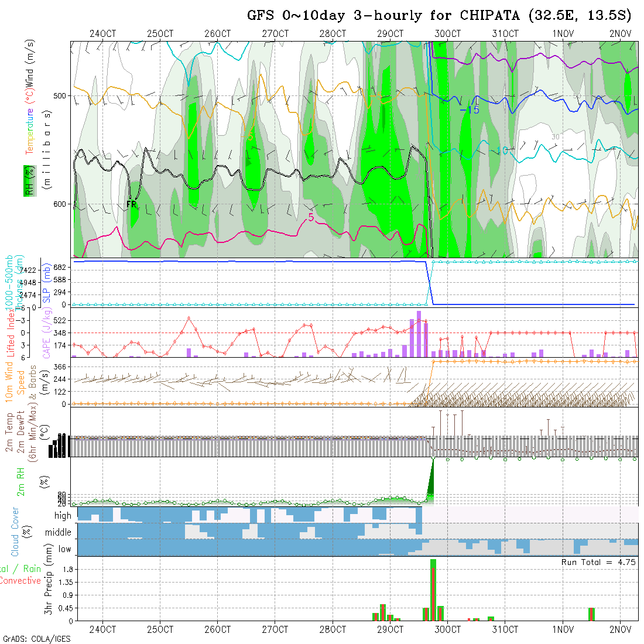The height and width of the screenshot is (644, 644).
Task: Click the GrADS: COLA/IGES credit text
Action: pyautogui.click(x=36, y=639)
